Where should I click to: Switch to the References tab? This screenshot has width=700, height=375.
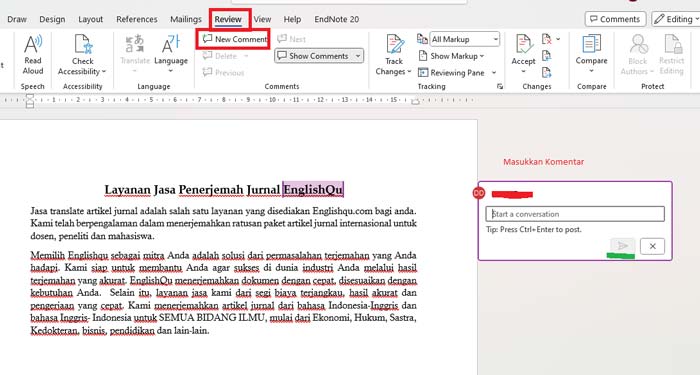pos(137,19)
